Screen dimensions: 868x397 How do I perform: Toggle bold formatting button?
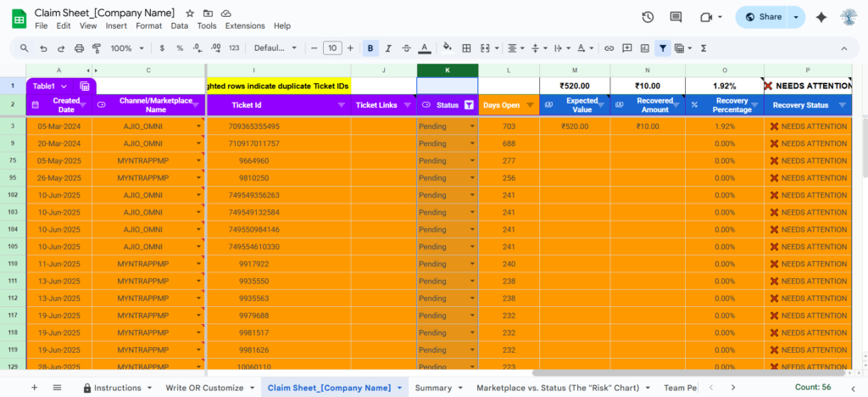pyautogui.click(x=370, y=48)
